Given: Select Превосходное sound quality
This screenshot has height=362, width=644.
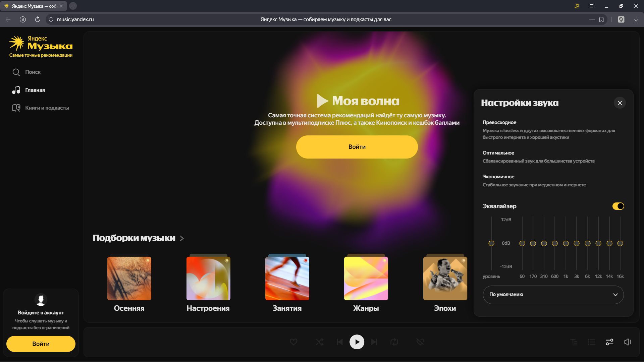Looking at the screenshot, I should coord(553,130).
